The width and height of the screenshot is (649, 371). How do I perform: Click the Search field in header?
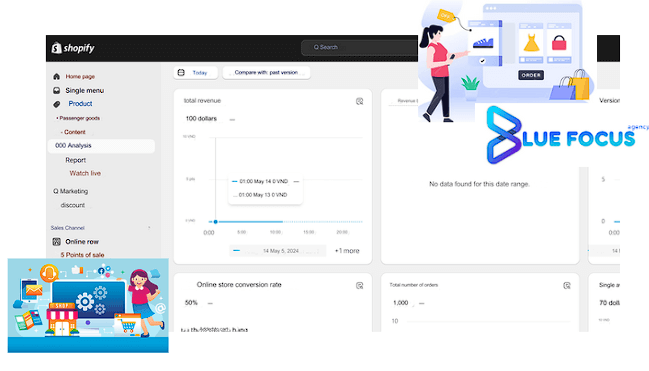(x=359, y=48)
